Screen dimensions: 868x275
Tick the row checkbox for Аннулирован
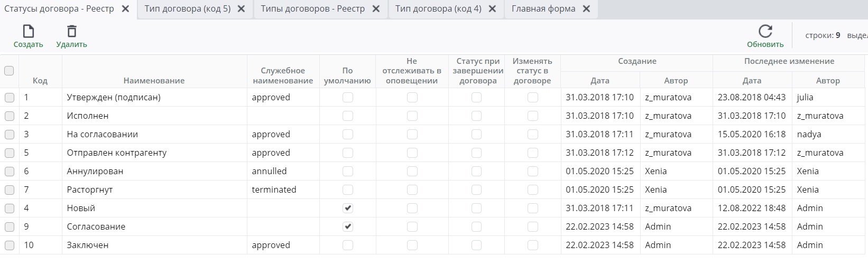click(10, 171)
